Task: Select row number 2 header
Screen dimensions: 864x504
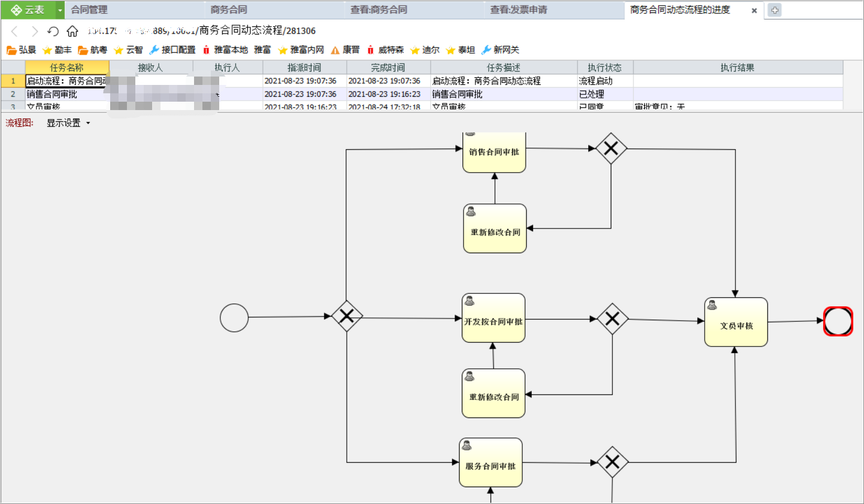Action: tap(13, 94)
